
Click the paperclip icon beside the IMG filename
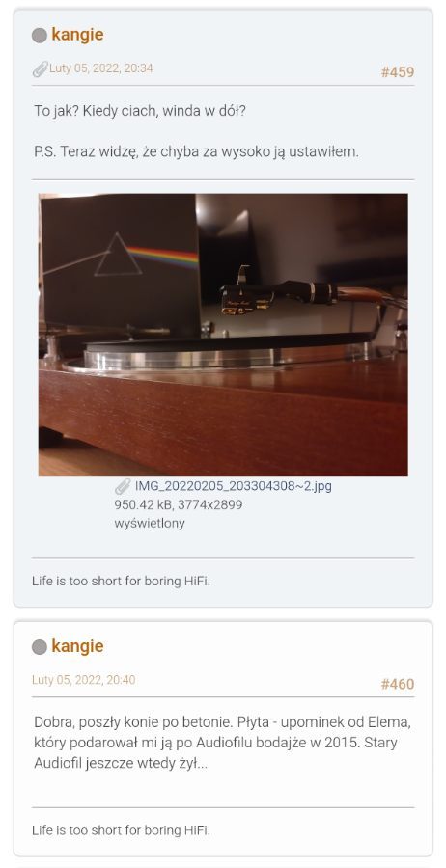(123, 487)
